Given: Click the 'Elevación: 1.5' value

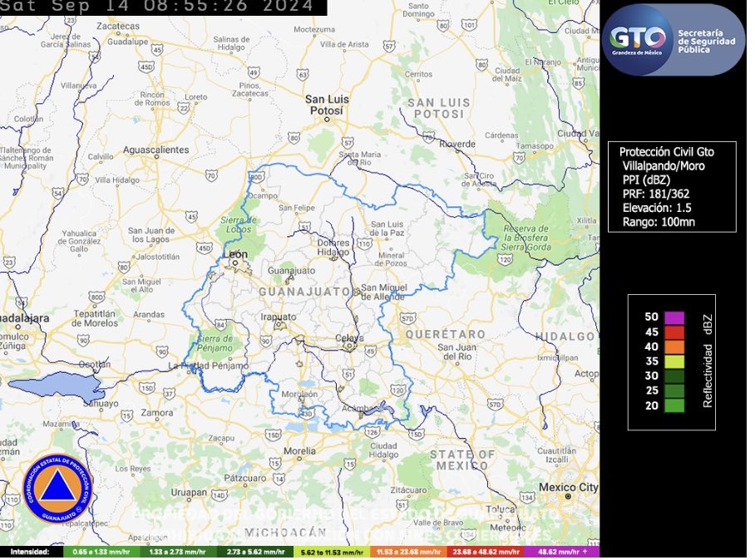Looking at the screenshot, I should click(x=657, y=208).
